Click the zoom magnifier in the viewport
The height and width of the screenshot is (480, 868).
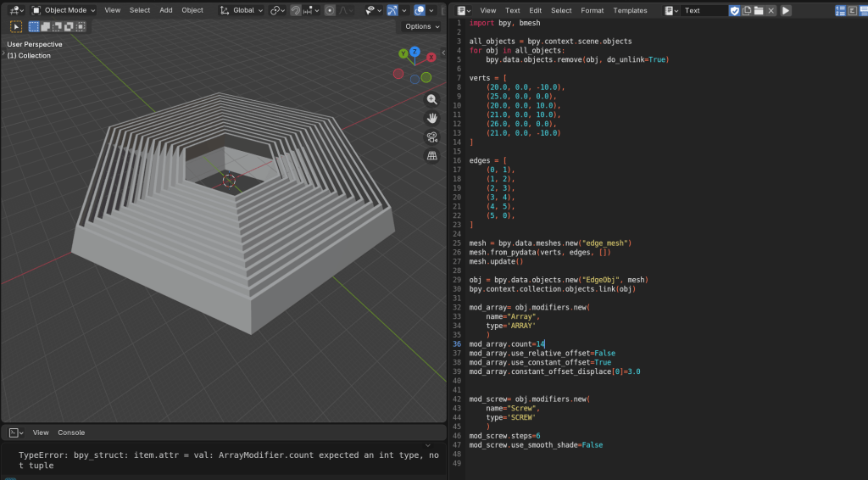tap(432, 99)
